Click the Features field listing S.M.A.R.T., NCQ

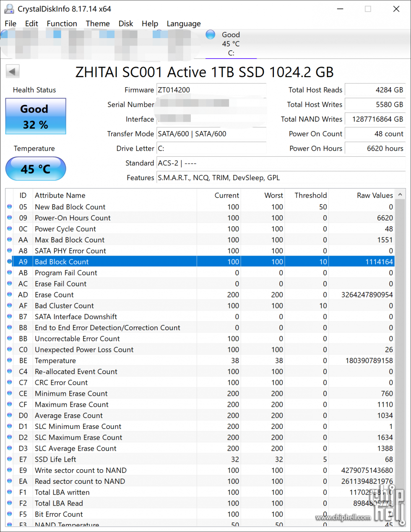pos(281,178)
